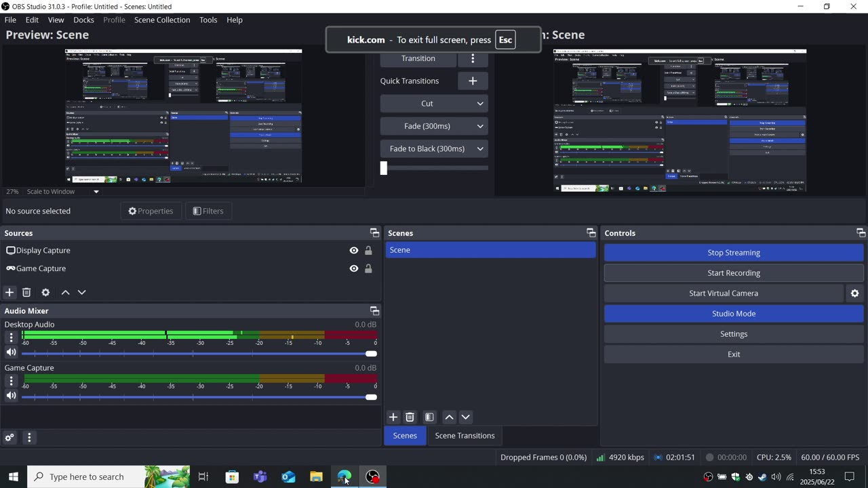868x488 pixels.
Task: Open source Filters button
Action: click(x=208, y=211)
